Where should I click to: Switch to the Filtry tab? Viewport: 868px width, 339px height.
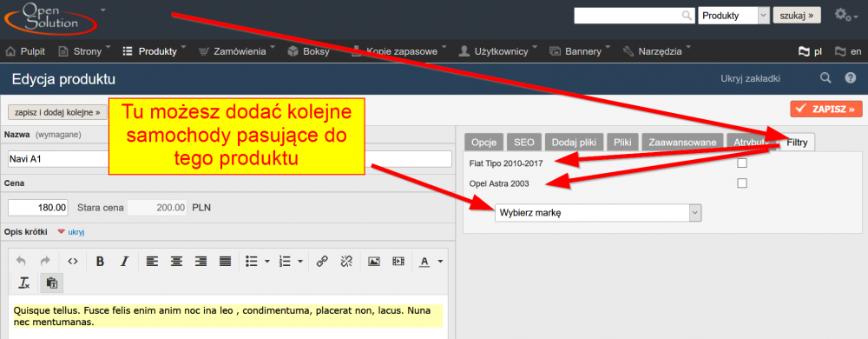pos(797,143)
